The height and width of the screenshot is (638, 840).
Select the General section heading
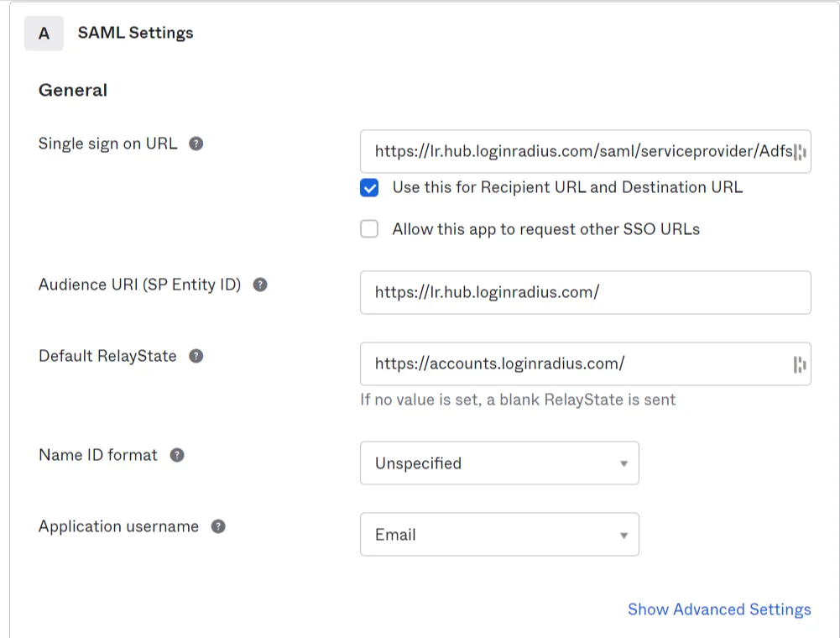(72, 90)
